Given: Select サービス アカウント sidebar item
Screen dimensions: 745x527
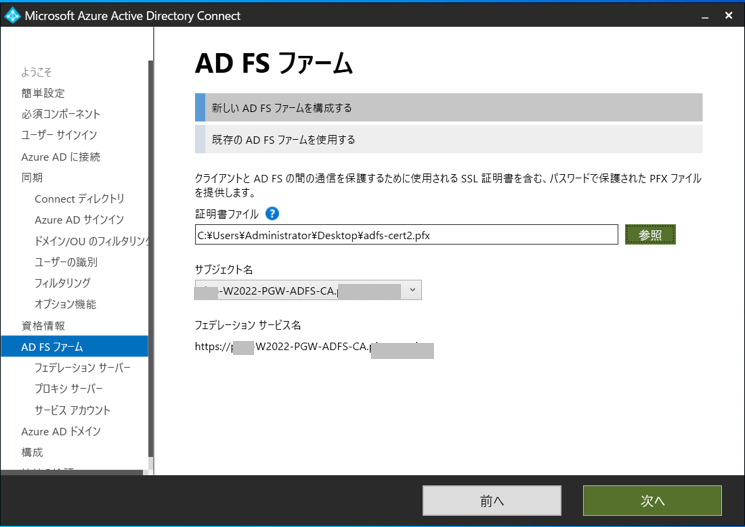Looking at the screenshot, I should [x=72, y=410].
